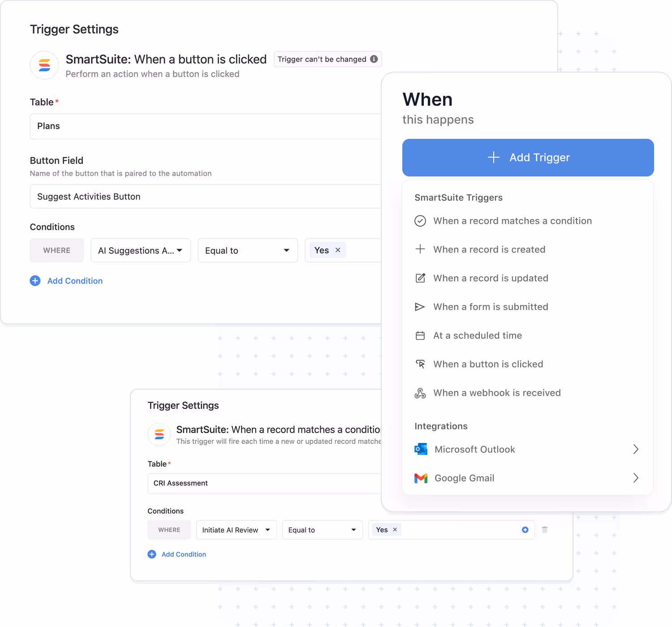Screen dimensions: 672x627
Task: Click the WHERE label in CRI Assessment conditions
Action: pos(169,530)
